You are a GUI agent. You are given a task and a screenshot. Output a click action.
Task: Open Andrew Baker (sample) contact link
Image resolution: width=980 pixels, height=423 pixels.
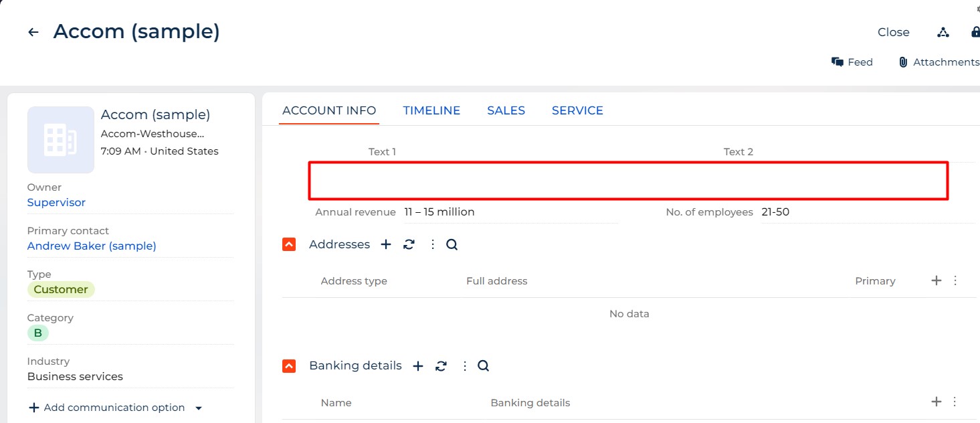92,246
